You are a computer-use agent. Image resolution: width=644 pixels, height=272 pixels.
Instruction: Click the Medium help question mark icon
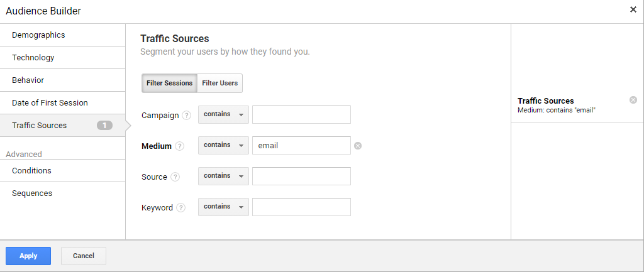[180, 146]
